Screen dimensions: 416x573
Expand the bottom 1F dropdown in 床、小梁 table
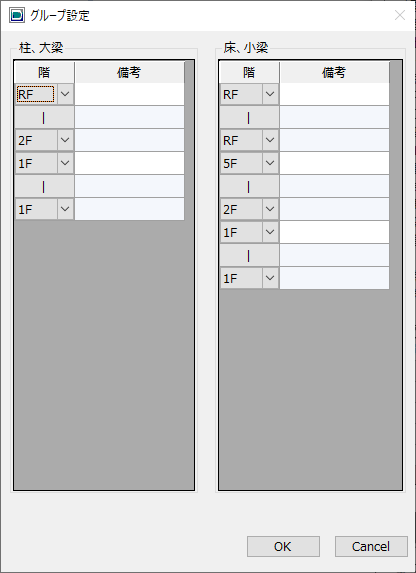(270, 278)
